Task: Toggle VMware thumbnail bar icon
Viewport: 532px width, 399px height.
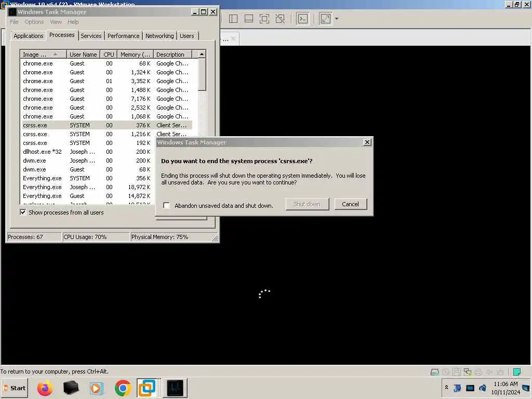Action: click(x=249, y=19)
